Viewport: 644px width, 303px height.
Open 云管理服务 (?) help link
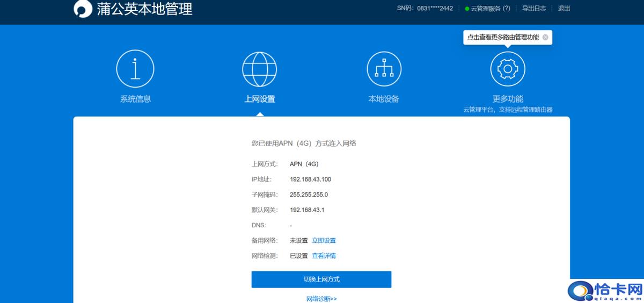tap(491, 9)
